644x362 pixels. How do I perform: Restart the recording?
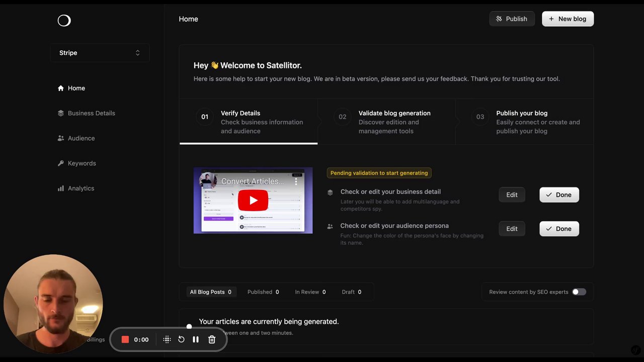(181, 339)
